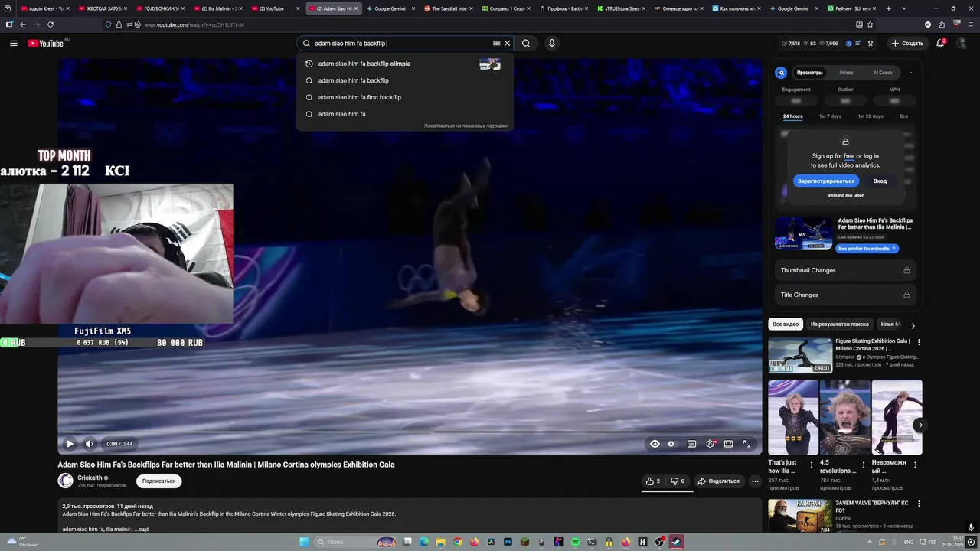
Task: Toggle the eye icon in player controls
Action: click(655, 444)
